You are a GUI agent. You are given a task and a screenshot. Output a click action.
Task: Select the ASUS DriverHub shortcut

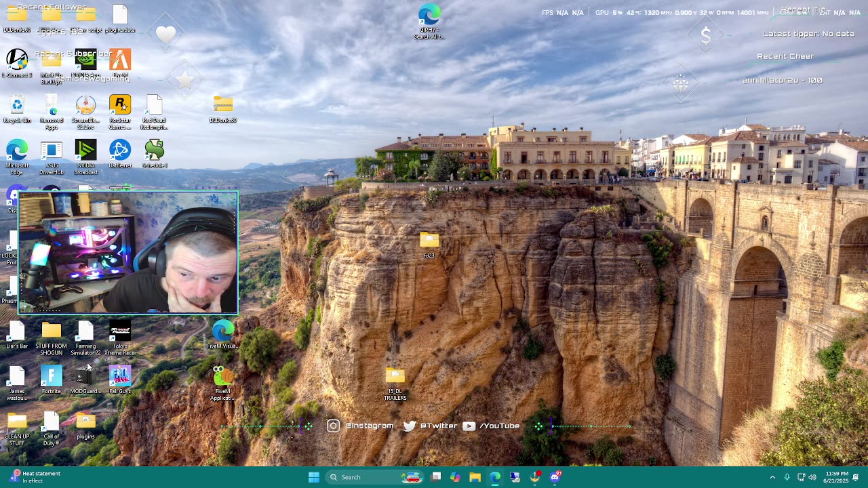click(52, 157)
